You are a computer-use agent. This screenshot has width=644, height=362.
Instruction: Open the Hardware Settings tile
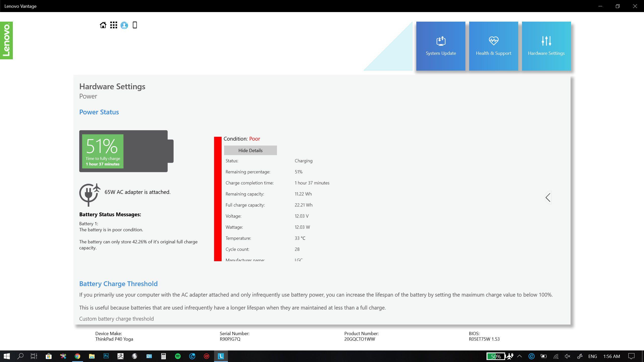(x=546, y=46)
